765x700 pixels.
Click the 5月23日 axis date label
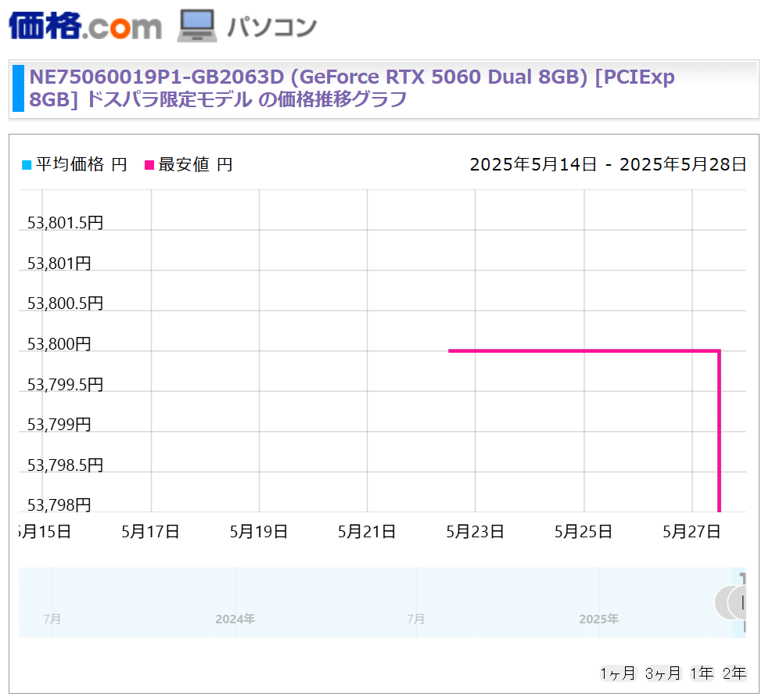pos(476,531)
